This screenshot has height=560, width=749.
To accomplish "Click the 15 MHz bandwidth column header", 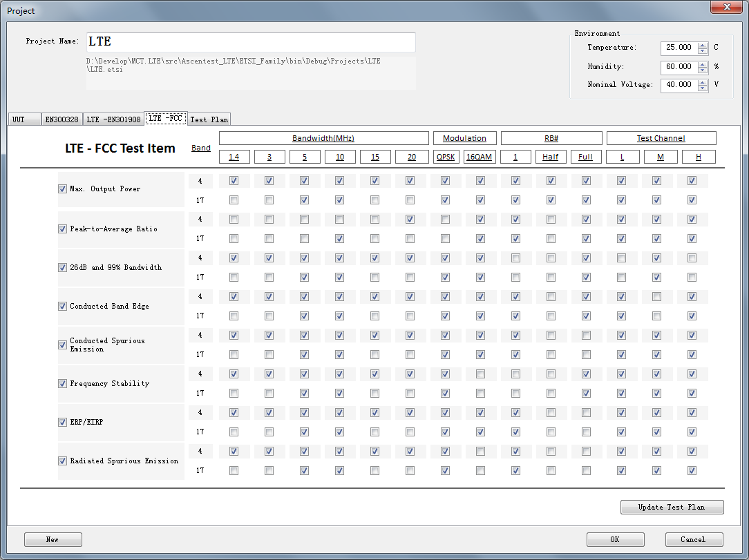I will (x=375, y=157).
